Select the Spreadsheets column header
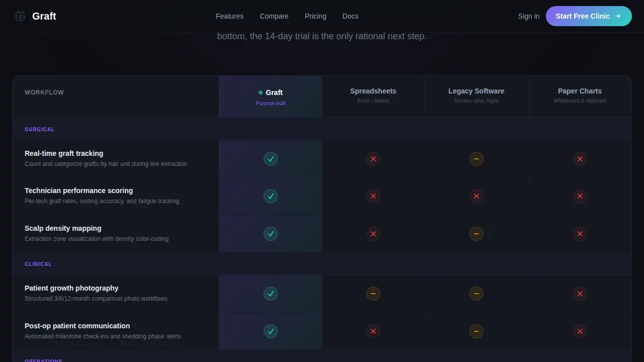Image resolution: width=644 pixels, height=362 pixels. tap(373, 95)
